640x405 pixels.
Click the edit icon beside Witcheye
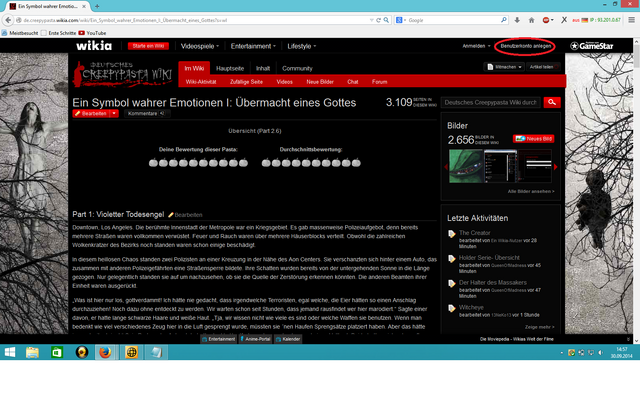pyautogui.click(x=451, y=308)
